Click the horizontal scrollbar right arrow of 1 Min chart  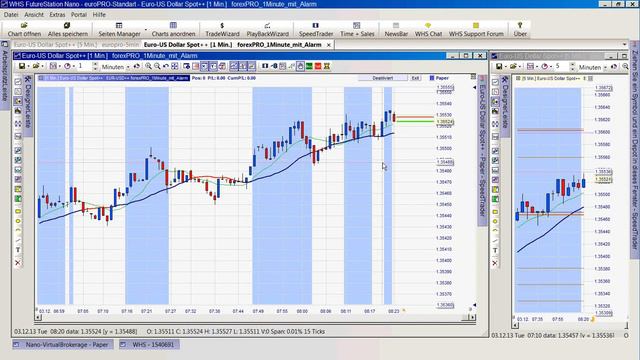click(x=472, y=317)
